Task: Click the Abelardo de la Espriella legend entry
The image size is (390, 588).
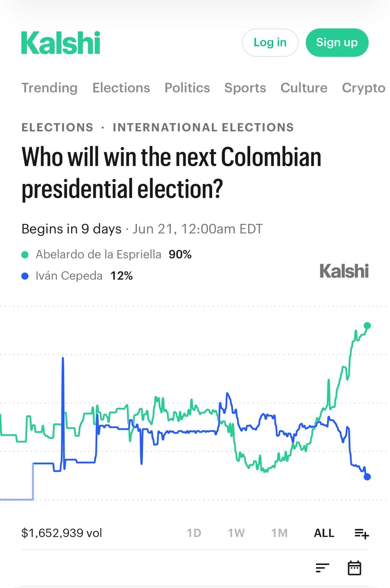Action: [x=106, y=254]
